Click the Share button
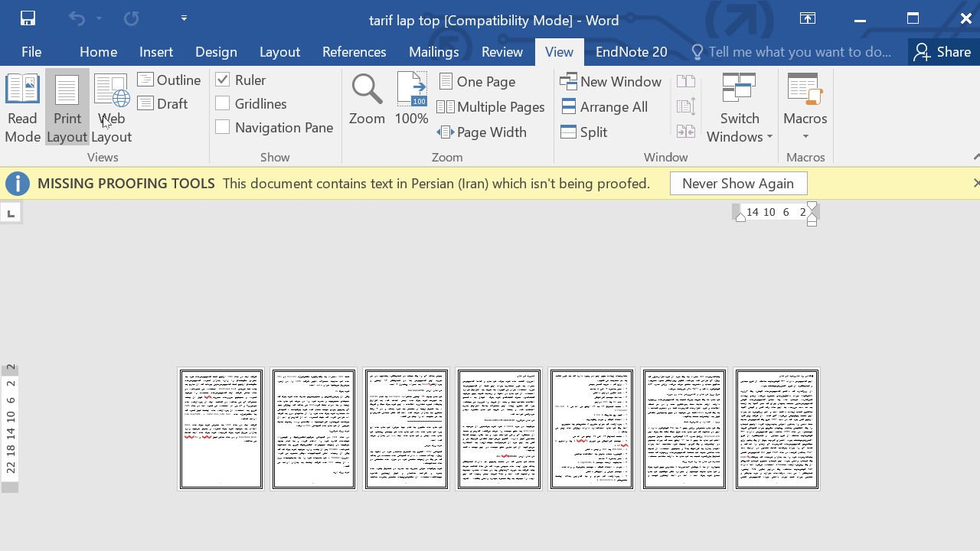The width and height of the screenshot is (980, 551). [942, 52]
